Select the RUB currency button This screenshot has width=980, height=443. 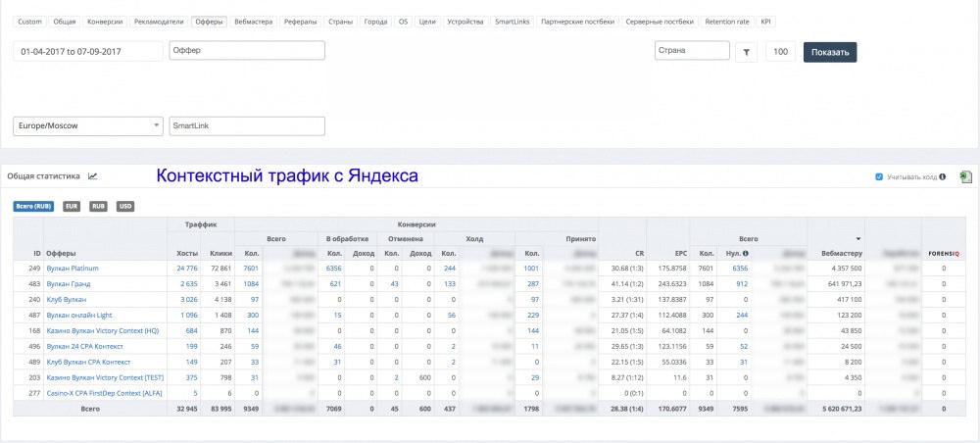[98, 206]
